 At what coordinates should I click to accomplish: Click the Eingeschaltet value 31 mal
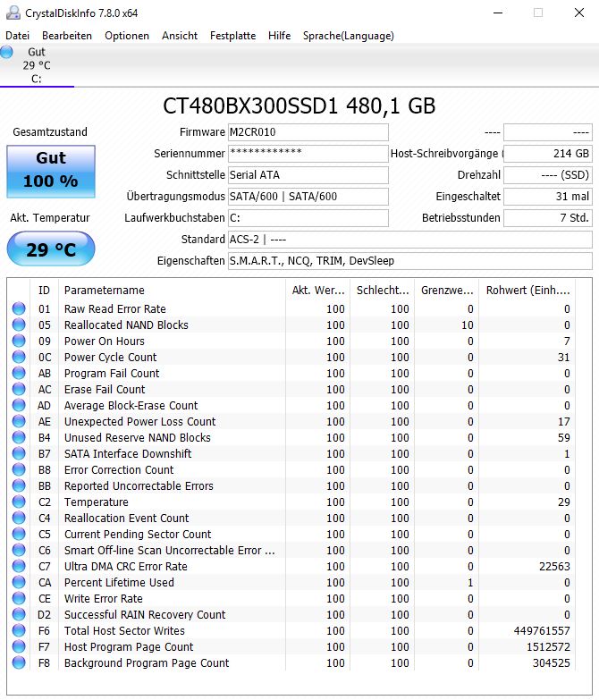[548, 197]
